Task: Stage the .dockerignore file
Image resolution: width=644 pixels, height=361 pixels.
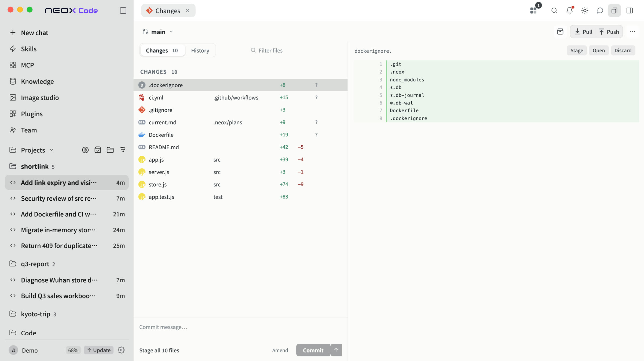Action: click(577, 50)
